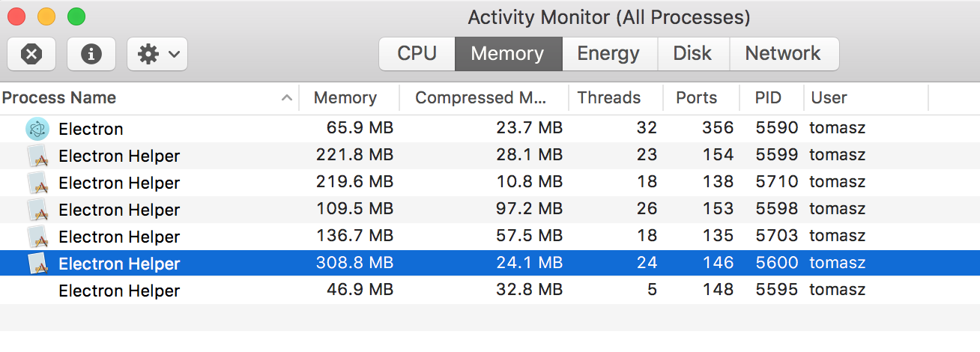This screenshot has height=352, width=980.
Task: Click the icon of Electron Helper PID 5599
Action: [37, 156]
